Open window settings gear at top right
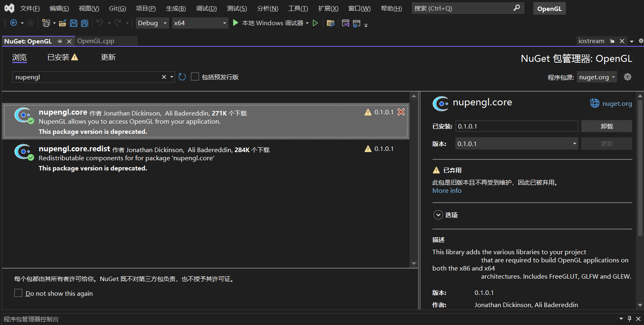Viewport: 644px width, 325px height. tap(641, 41)
